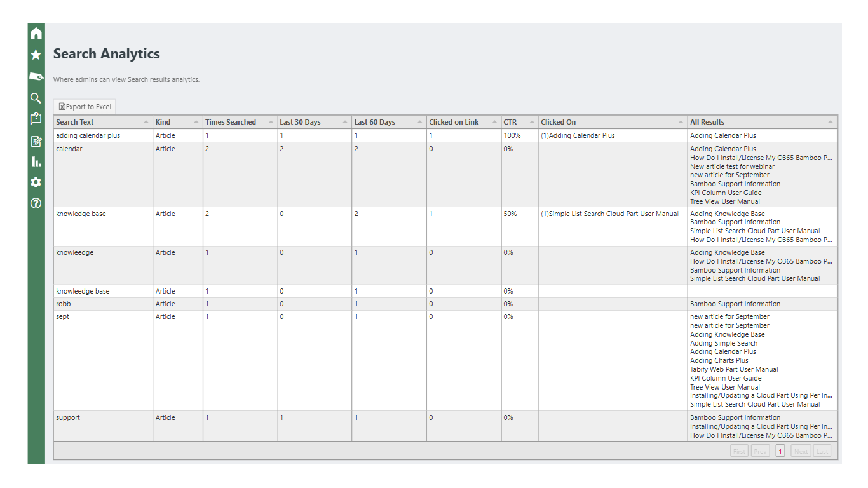The width and height of the screenshot is (868, 488).
Task: Click the 50% CTR value
Action: 510,213
